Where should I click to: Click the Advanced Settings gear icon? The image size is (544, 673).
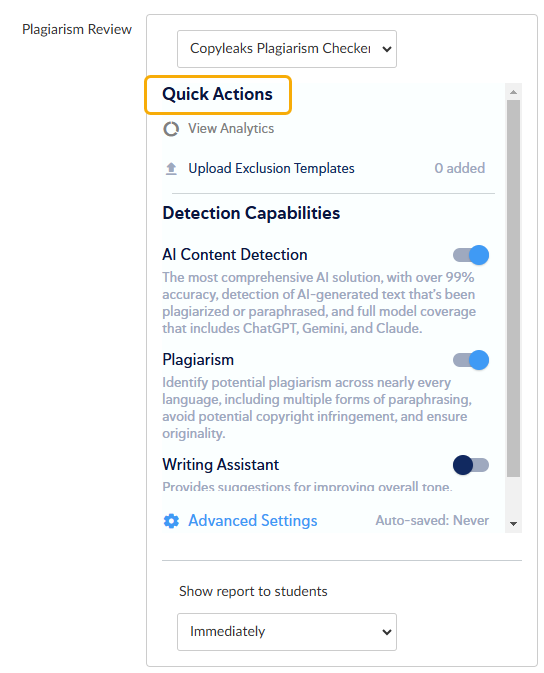pyautogui.click(x=171, y=521)
